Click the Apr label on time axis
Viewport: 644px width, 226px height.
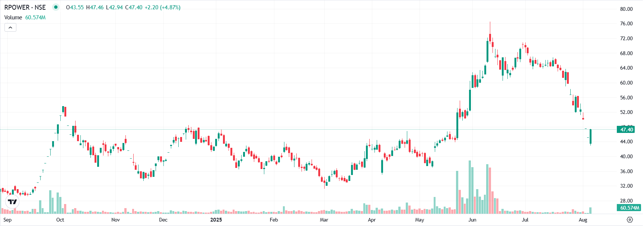pyautogui.click(x=372, y=220)
